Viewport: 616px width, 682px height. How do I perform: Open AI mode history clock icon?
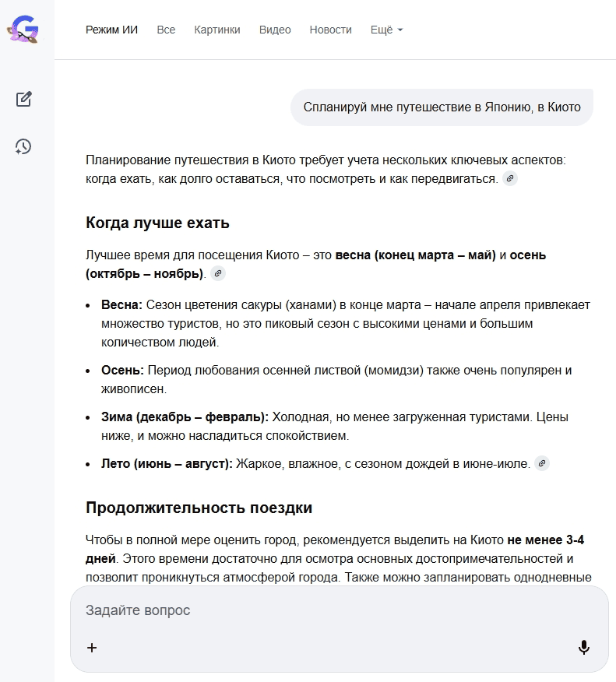(x=23, y=146)
